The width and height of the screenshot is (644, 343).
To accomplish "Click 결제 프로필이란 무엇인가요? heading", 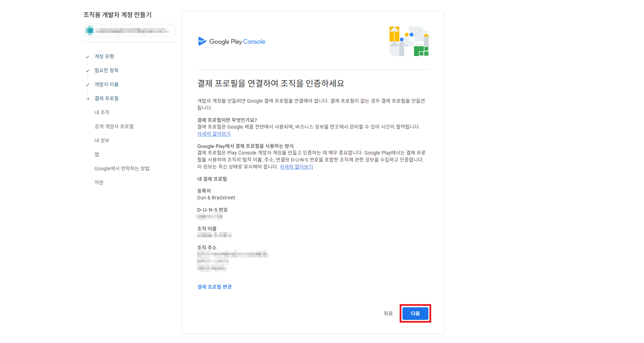I will 227,120.
